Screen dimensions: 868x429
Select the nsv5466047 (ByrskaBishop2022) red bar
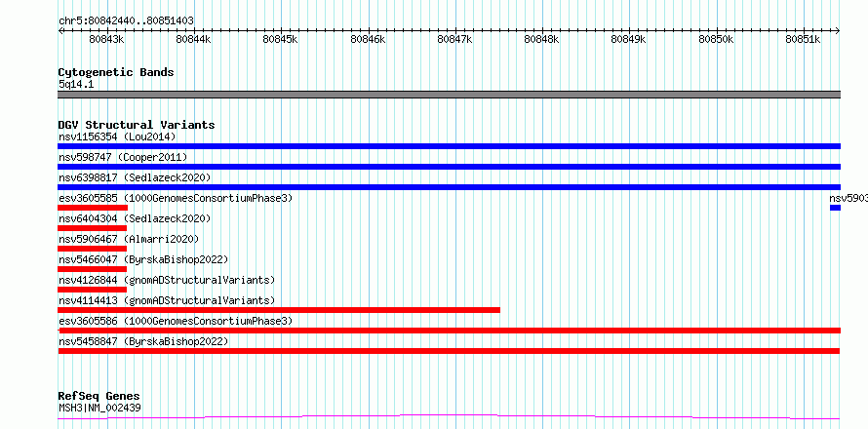92,269
